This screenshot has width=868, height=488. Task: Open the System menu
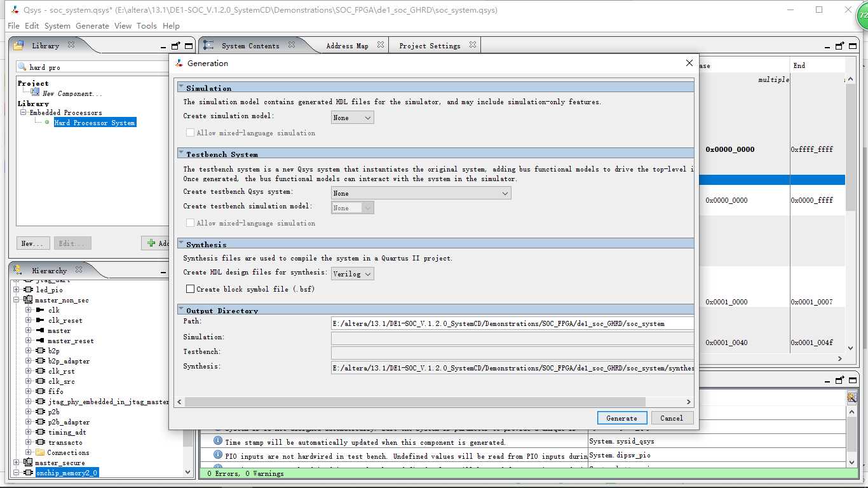tap(57, 26)
